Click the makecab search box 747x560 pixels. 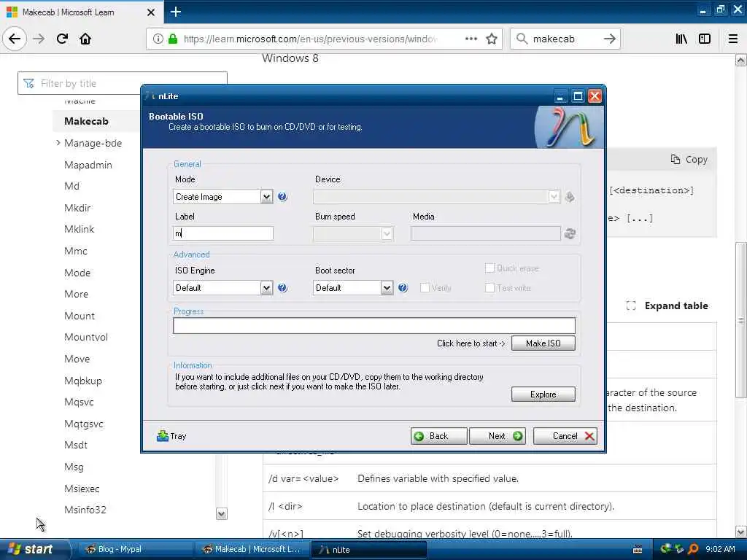[x=565, y=39]
